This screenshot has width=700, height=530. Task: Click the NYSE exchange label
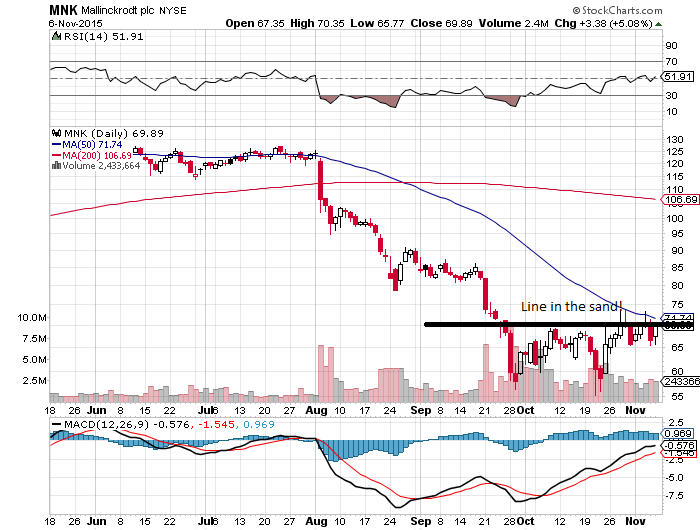pyautogui.click(x=173, y=11)
